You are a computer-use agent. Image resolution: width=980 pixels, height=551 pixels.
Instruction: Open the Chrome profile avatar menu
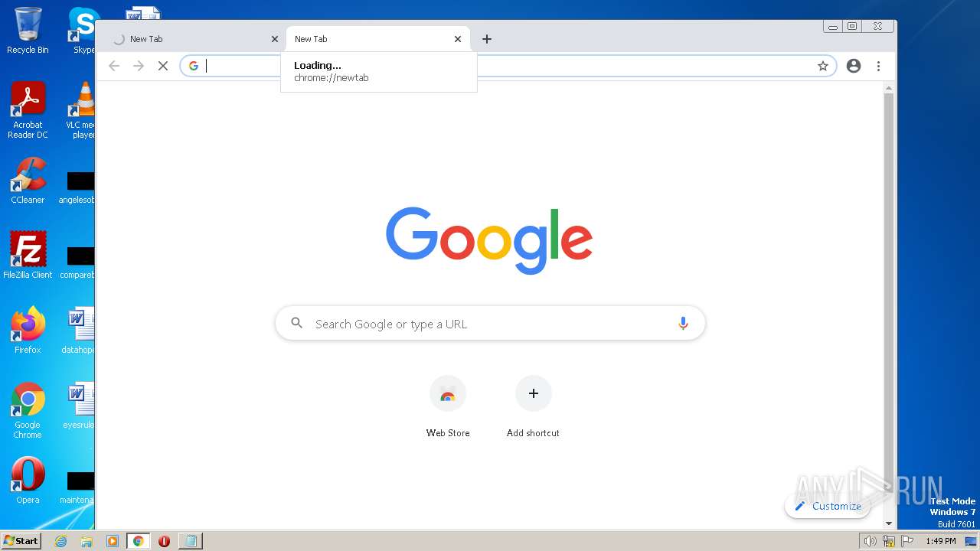[x=854, y=66]
